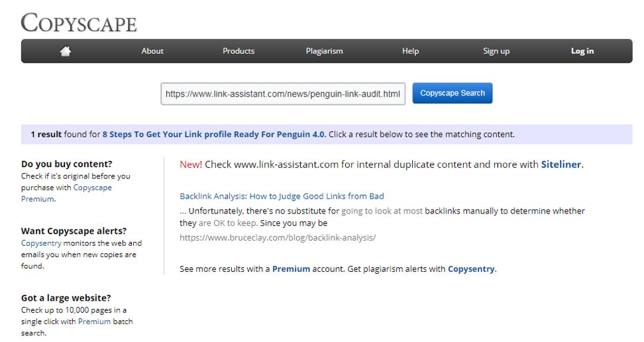Open the Products menu item

(x=239, y=51)
